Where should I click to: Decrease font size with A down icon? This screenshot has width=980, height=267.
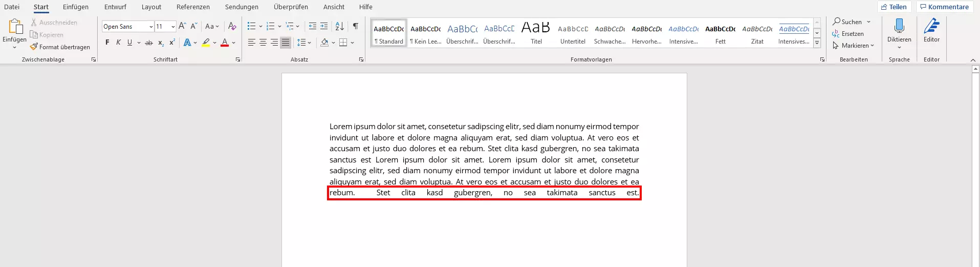pos(194,26)
